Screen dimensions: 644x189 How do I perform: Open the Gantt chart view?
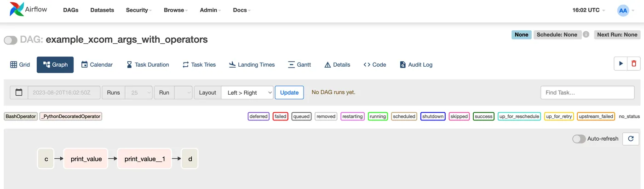click(x=299, y=65)
